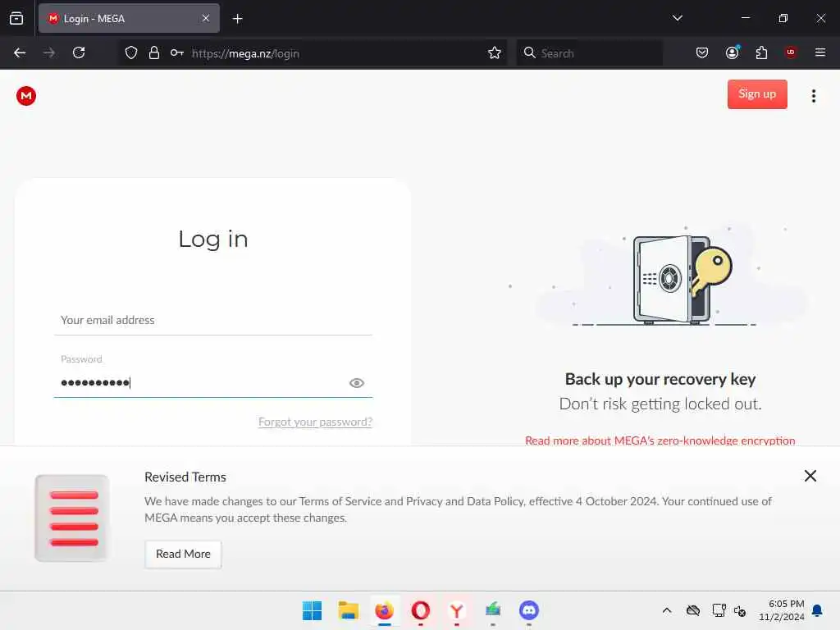Open File Explorer from taskbar
The width and height of the screenshot is (840, 630).
[348, 610]
